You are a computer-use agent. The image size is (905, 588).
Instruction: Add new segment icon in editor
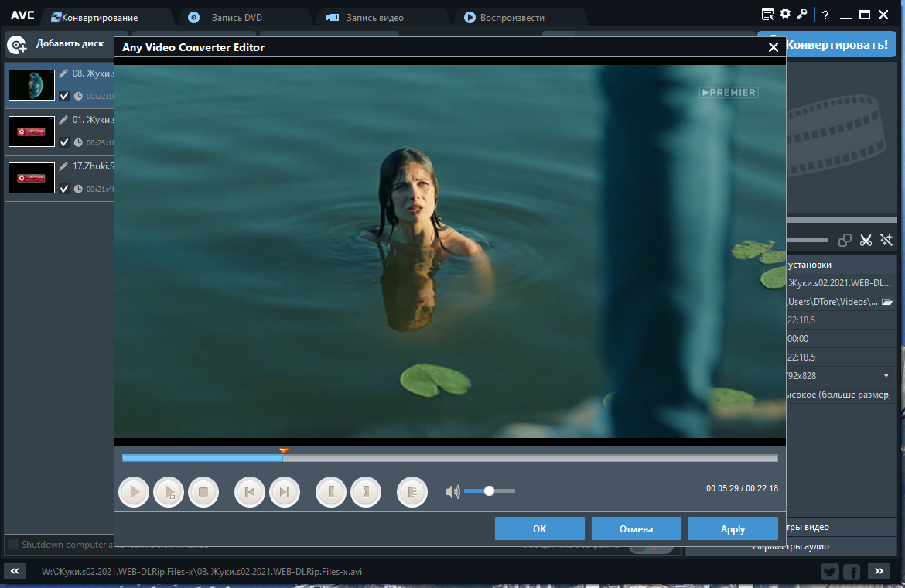(x=412, y=492)
